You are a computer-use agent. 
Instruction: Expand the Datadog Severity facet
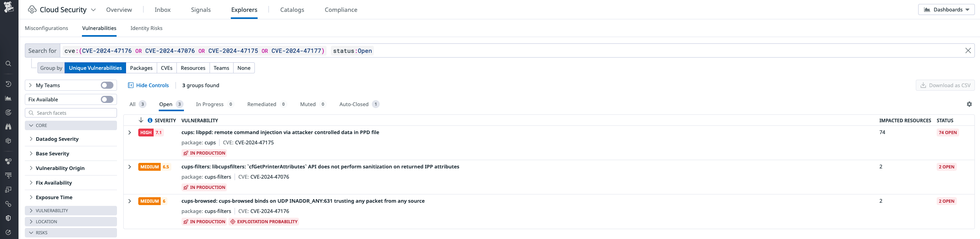click(x=57, y=139)
